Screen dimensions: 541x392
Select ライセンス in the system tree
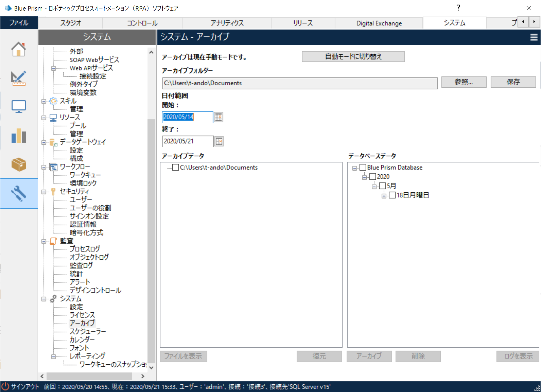pyautogui.click(x=82, y=315)
